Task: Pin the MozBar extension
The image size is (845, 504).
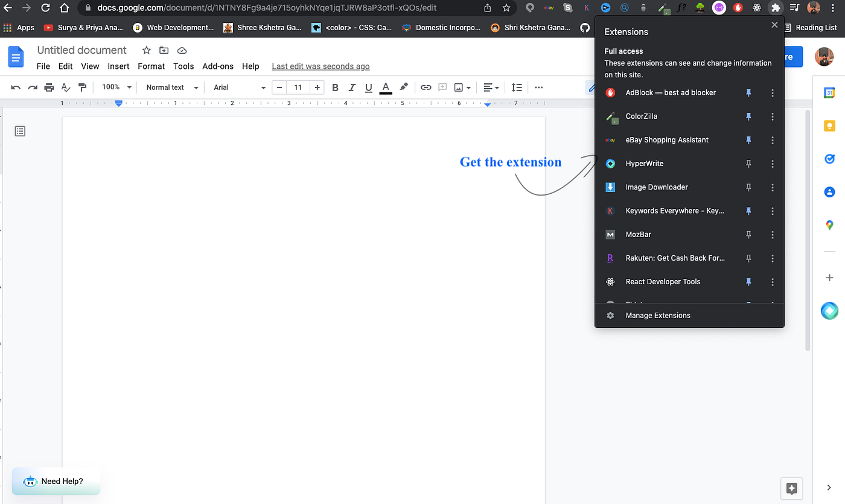Action: click(x=748, y=234)
